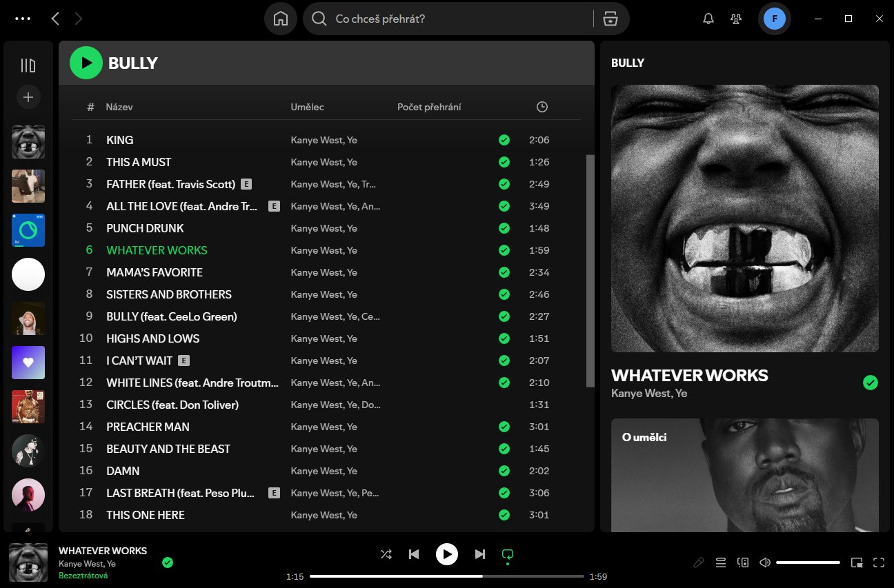The width and height of the screenshot is (894, 588).
Task: Open the blue DJ tile in the sidebar
Action: pos(28,230)
